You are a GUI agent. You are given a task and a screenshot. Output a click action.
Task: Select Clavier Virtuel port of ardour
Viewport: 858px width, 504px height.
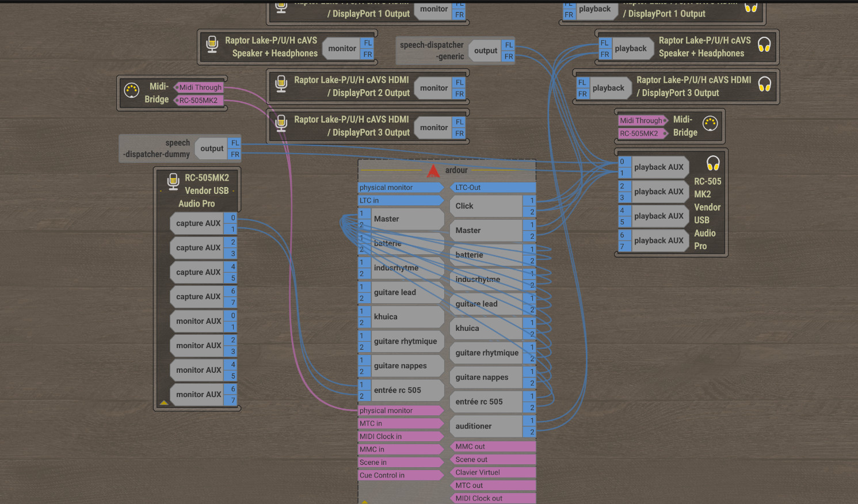[x=492, y=472]
